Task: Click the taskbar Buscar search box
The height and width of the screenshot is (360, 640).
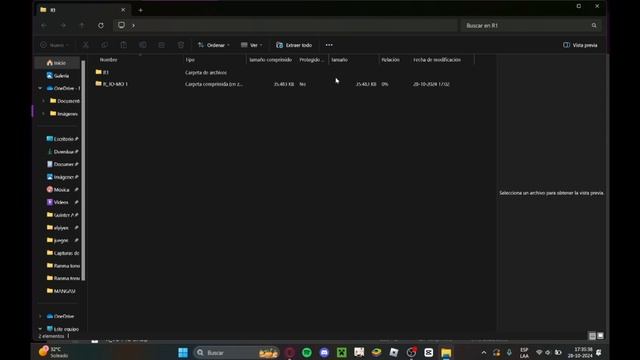Action: (236, 352)
